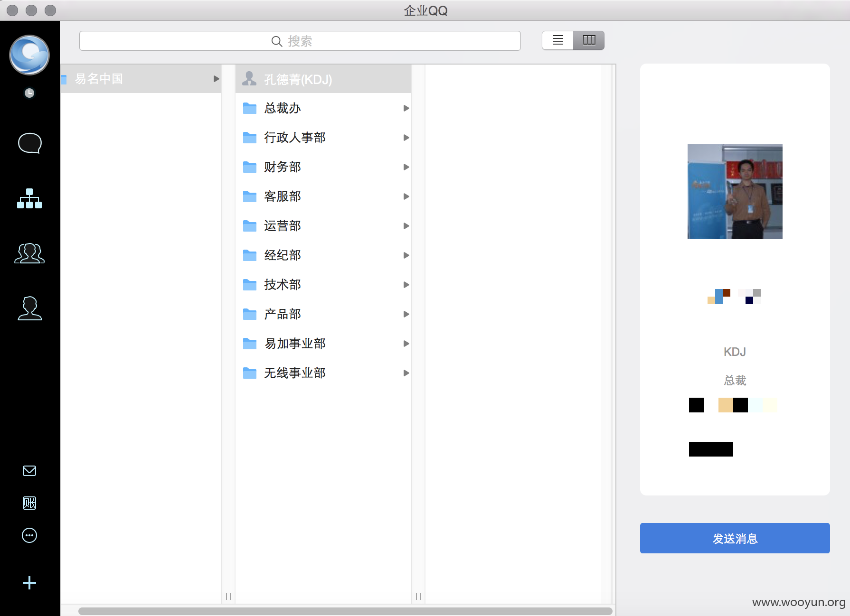Screen dimensions: 850x616
Task: Select the 技术部 department name
Action: pos(283,285)
